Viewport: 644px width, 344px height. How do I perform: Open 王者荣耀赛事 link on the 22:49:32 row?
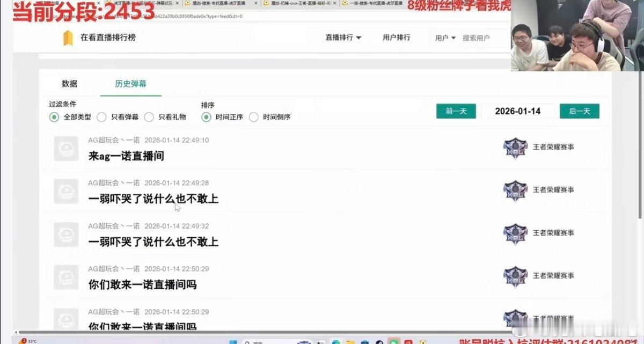(553, 233)
